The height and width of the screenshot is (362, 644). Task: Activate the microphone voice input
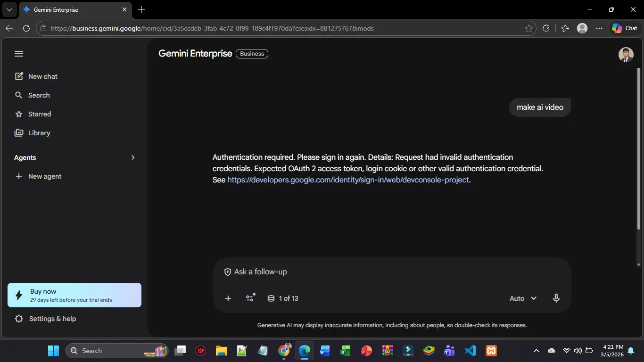[x=556, y=298]
